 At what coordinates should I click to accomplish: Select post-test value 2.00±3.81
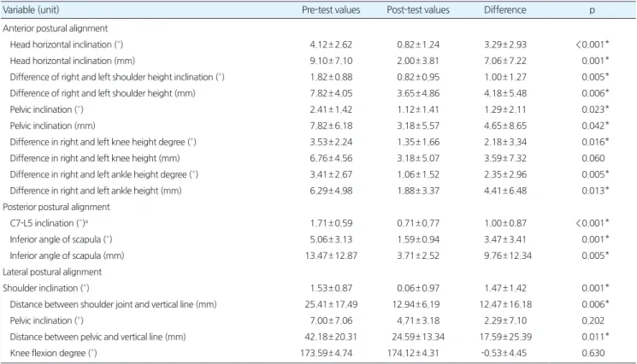pos(418,61)
